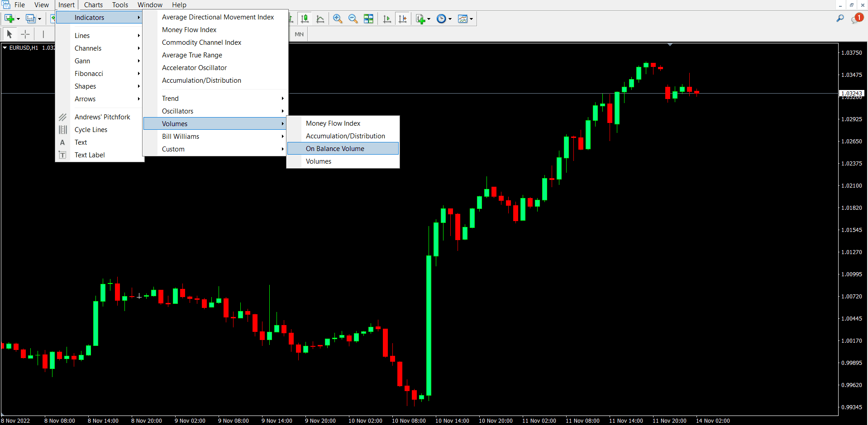Screen dimensions: 868x425
Task: Click the Zoom In magnifier icon
Action: 337,19
